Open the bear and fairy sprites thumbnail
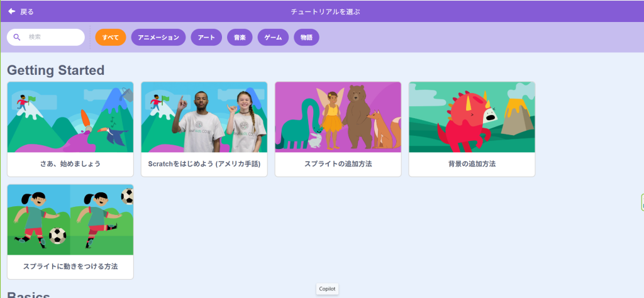Viewport: 644px width, 298px height. pyautogui.click(x=338, y=118)
